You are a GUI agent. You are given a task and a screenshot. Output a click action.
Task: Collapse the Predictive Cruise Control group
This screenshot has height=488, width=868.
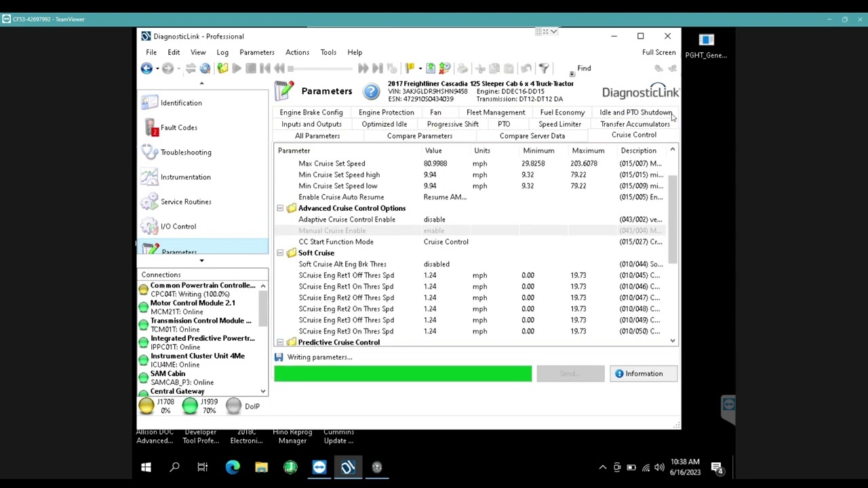point(280,342)
